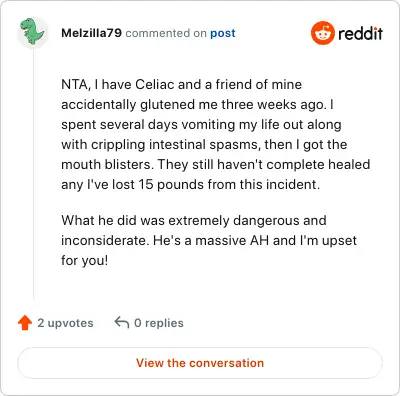The height and width of the screenshot is (396, 400).
Task: Click the "reddit" wordmark text
Action: (360, 33)
